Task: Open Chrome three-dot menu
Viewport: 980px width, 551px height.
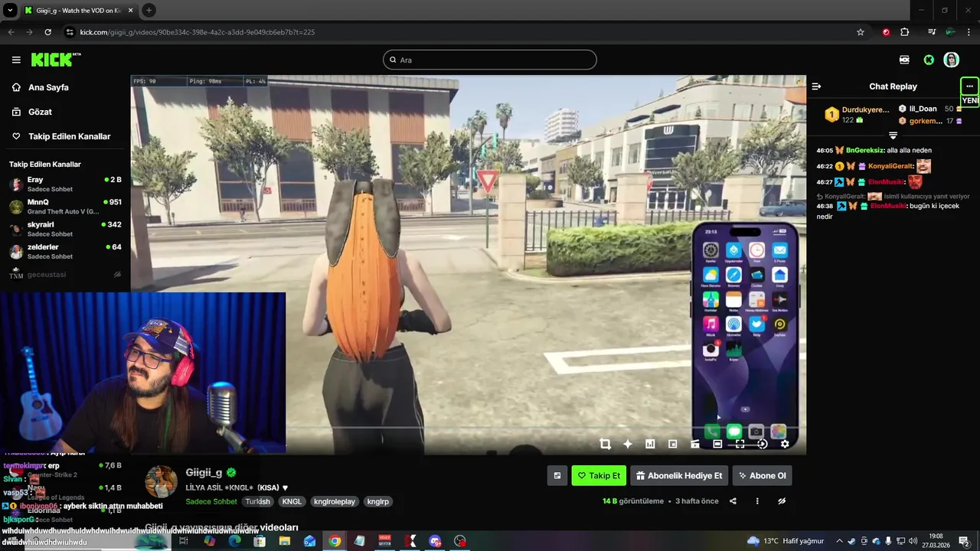Action: coord(969,32)
